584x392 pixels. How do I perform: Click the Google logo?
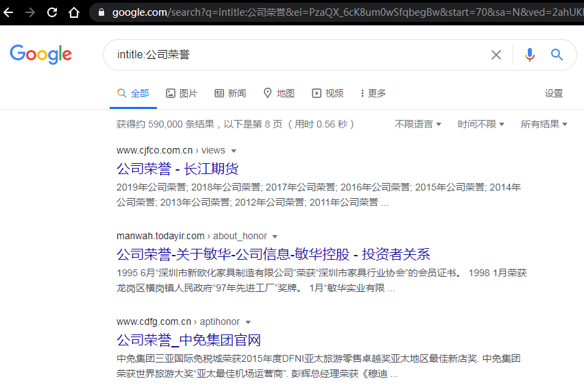[41, 55]
